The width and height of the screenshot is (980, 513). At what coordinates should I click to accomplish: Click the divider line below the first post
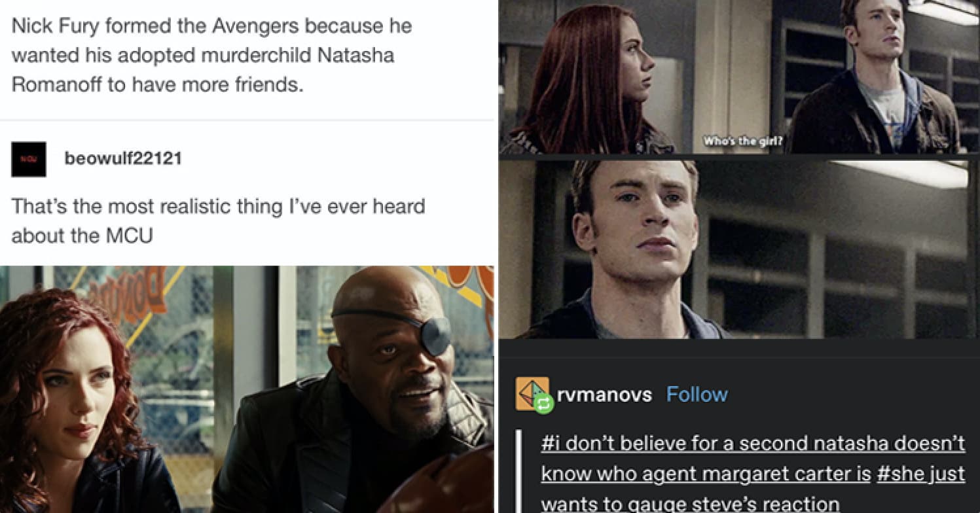pos(247,120)
